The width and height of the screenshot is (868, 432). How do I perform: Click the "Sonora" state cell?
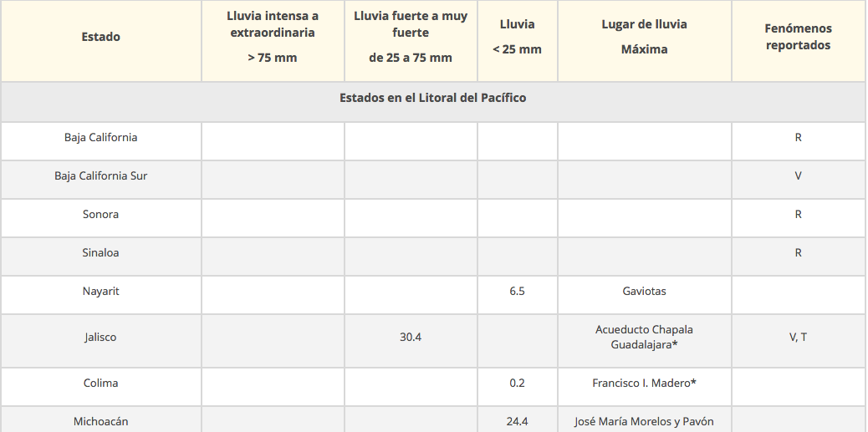(100, 214)
